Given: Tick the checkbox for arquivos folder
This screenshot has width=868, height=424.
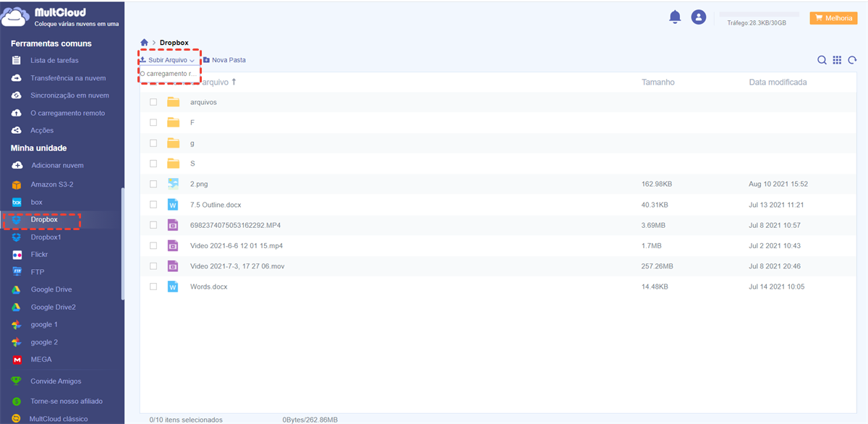Looking at the screenshot, I should (153, 102).
